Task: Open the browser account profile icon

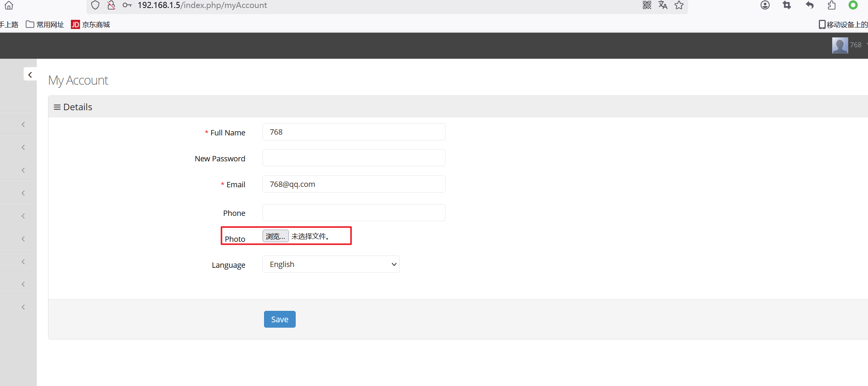Action: click(765, 5)
